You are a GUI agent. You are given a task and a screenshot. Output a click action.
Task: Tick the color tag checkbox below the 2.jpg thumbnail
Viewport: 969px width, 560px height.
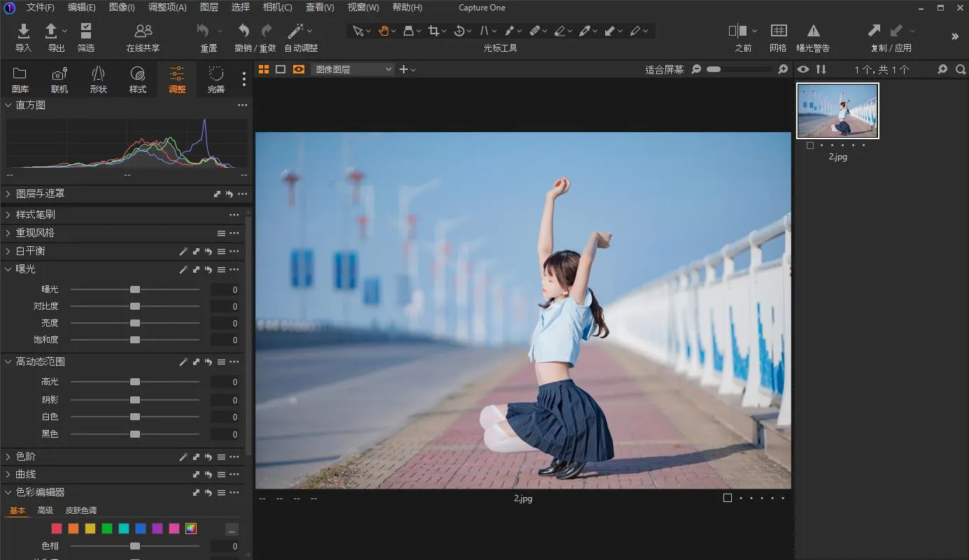pos(810,145)
